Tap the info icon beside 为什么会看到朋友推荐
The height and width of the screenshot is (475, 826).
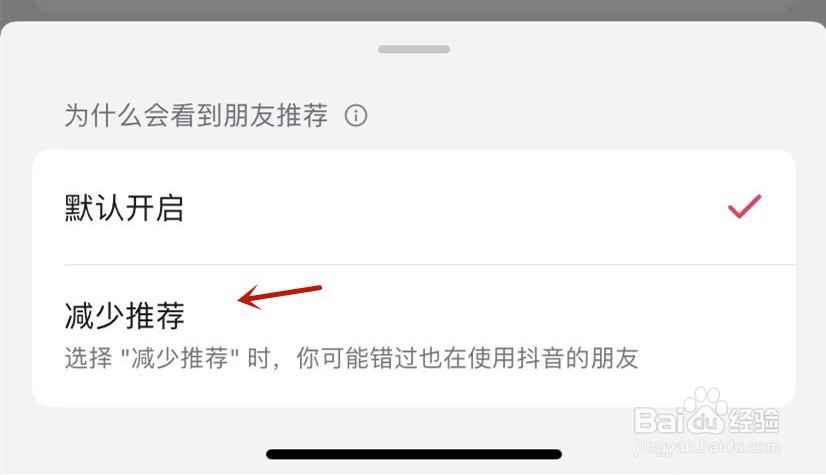(356, 115)
